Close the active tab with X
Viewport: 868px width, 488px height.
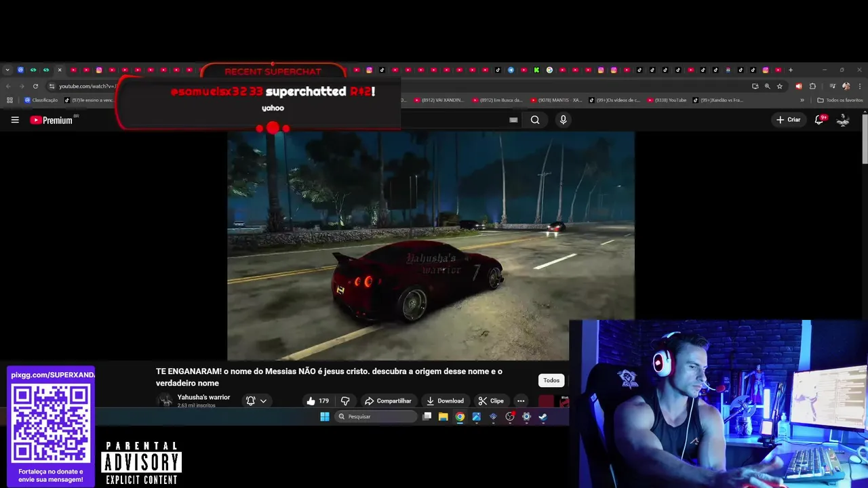click(60, 70)
